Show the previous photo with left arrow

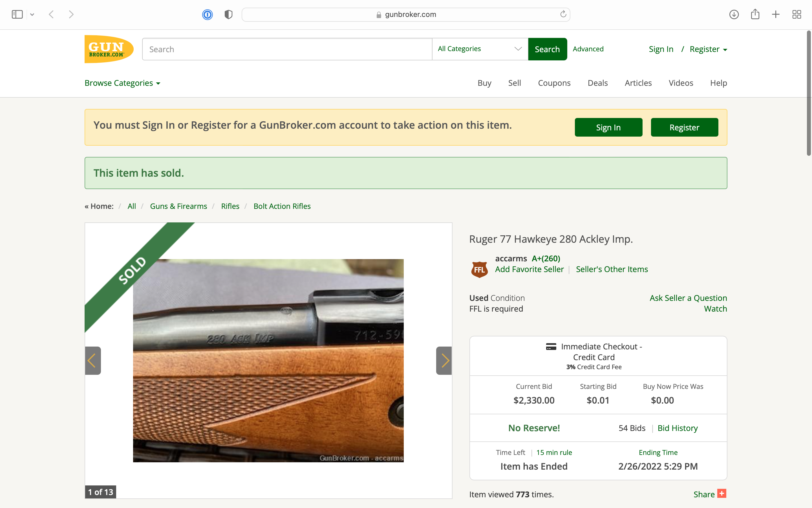click(93, 360)
